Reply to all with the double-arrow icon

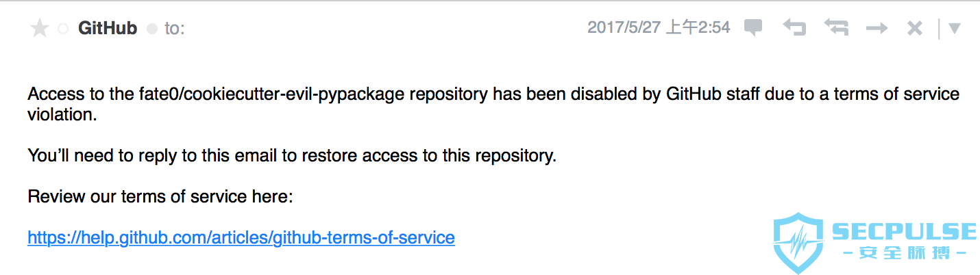[x=836, y=28]
